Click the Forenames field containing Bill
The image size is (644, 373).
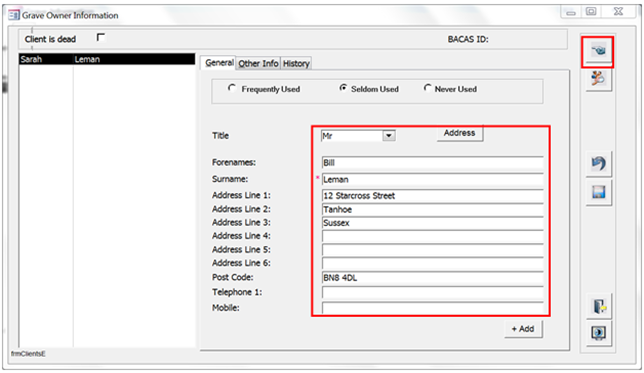point(432,163)
